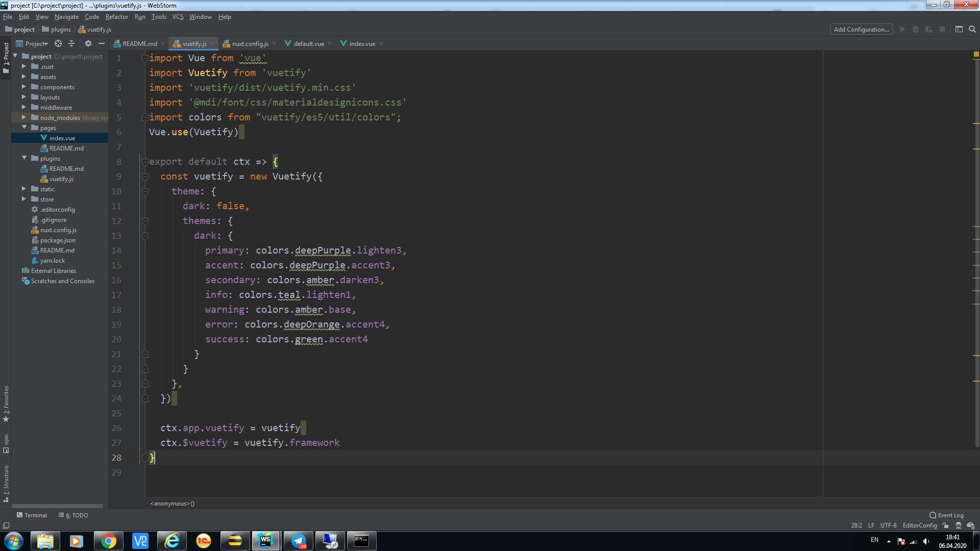
Task: Expand the assets folder
Action: click(23, 77)
